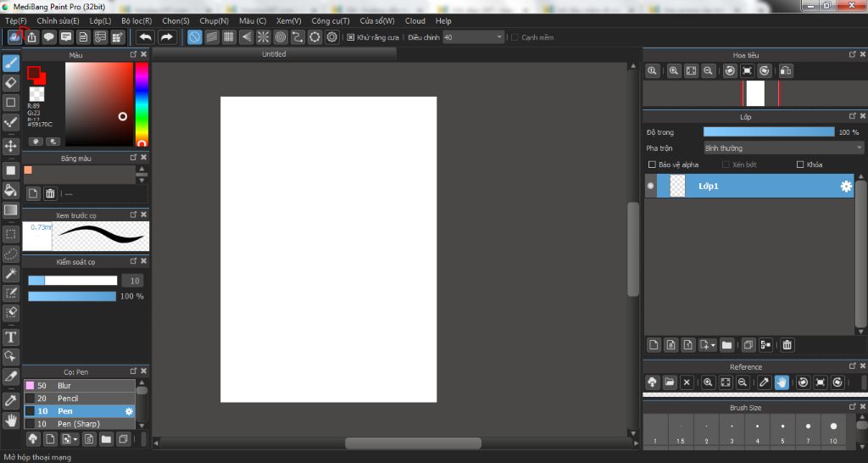This screenshot has height=463, width=868.
Task: Toggle Khóa checkbox
Action: (x=800, y=165)
